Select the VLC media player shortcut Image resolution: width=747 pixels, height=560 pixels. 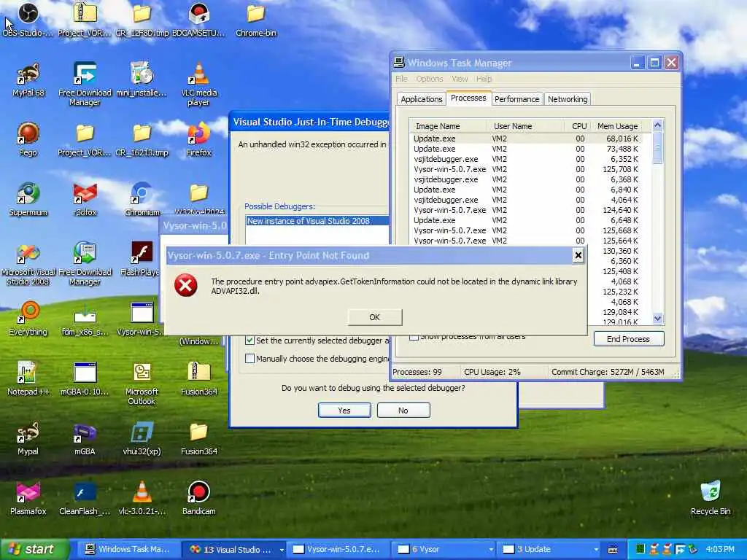pyautogui.click(x=198, y=85)
